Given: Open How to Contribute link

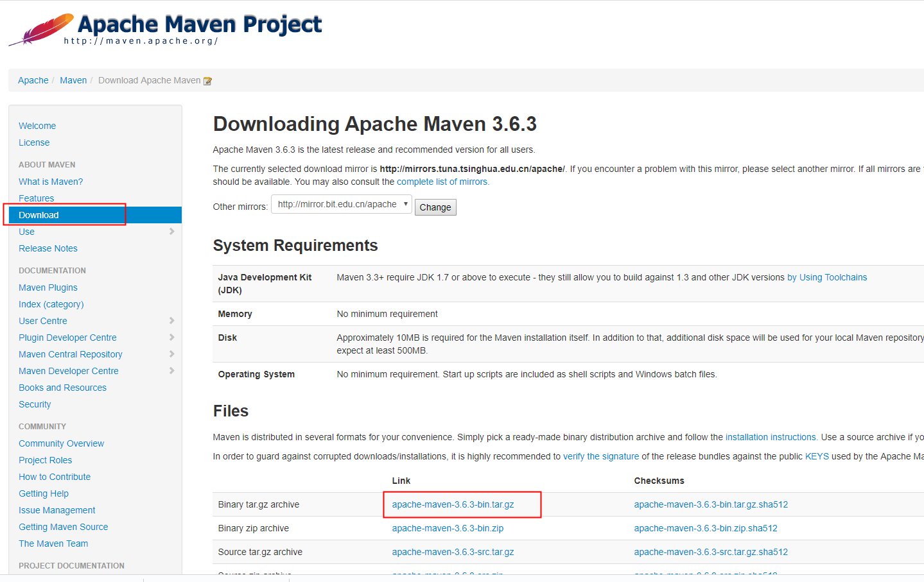Looking at the screenshot, I should (55, 477).
